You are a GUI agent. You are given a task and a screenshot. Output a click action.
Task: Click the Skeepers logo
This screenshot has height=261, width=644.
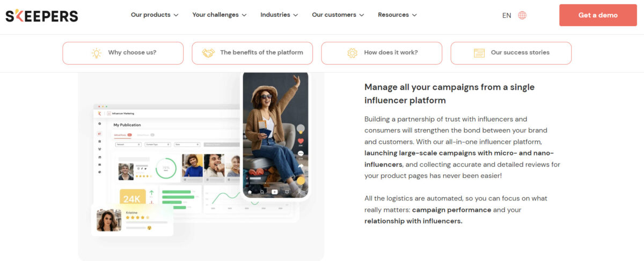point(42,16)
